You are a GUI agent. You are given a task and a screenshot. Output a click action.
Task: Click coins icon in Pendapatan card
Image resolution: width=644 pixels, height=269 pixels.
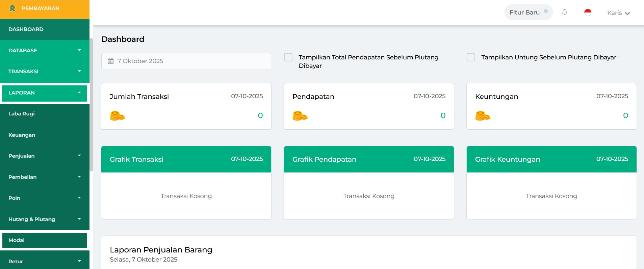(x=300, y=116)
